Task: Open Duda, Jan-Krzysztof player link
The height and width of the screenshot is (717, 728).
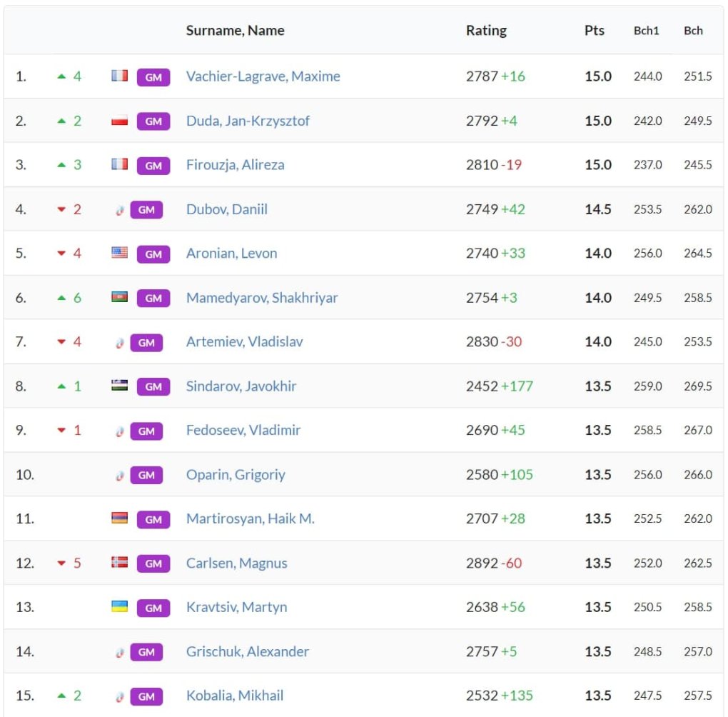Action: pyautogui.click(x=248, y=121)
